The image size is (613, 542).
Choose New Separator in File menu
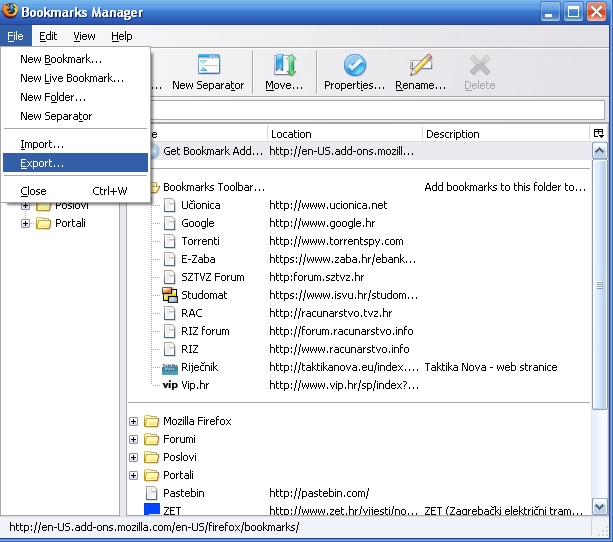[75, 116]
